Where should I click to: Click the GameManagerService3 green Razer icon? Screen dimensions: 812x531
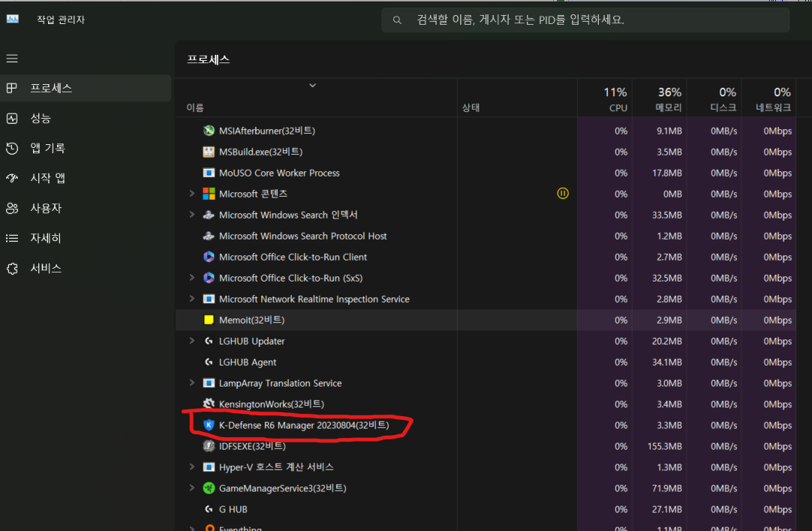click(209, 488)
